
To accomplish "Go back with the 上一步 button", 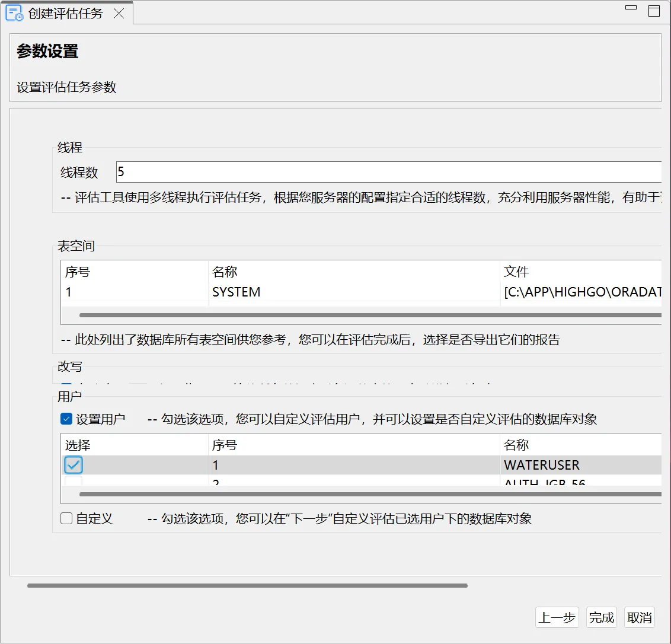I will pos(557,617).
